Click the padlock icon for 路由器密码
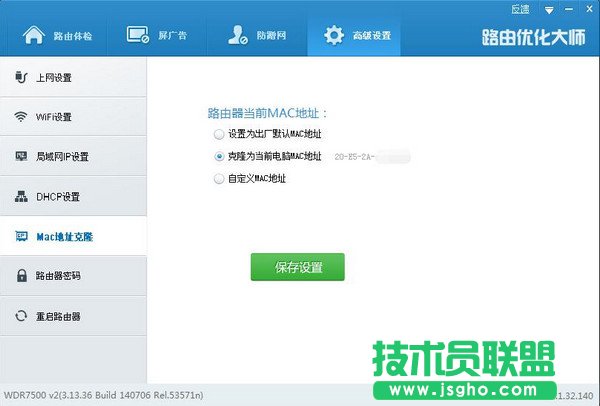This screenshot has width=600, height=406. pyautogui.click(x=20, y=275)
